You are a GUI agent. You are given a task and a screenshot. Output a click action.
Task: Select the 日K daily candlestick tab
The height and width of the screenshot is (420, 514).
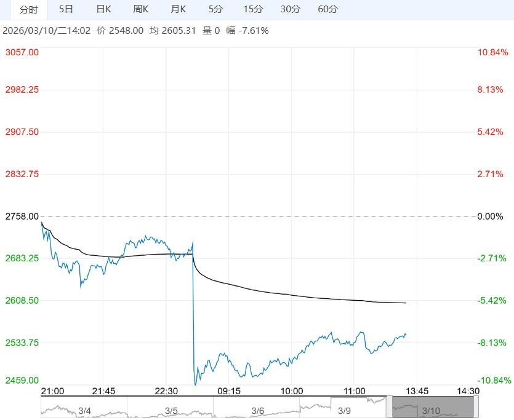coord(104,9)
